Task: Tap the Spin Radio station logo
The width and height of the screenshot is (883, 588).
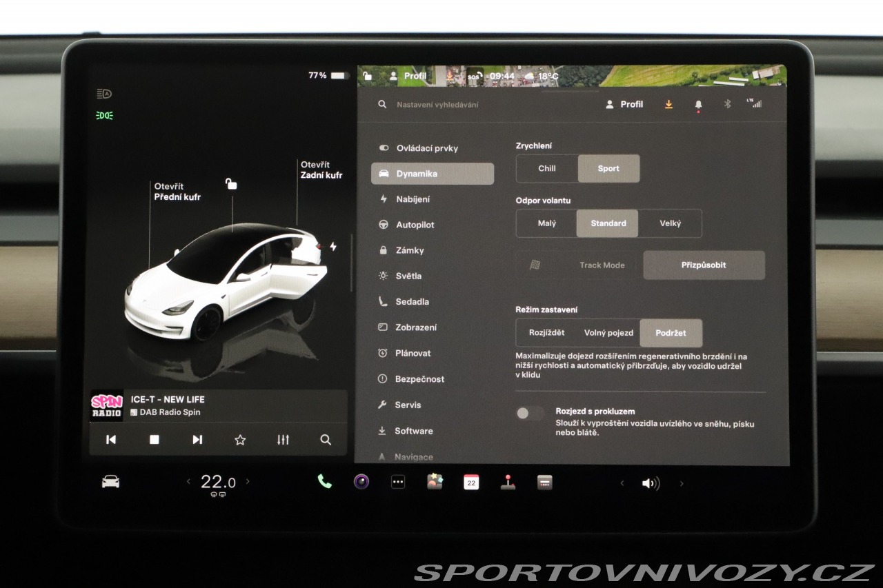Action: [x=107, y=405]
